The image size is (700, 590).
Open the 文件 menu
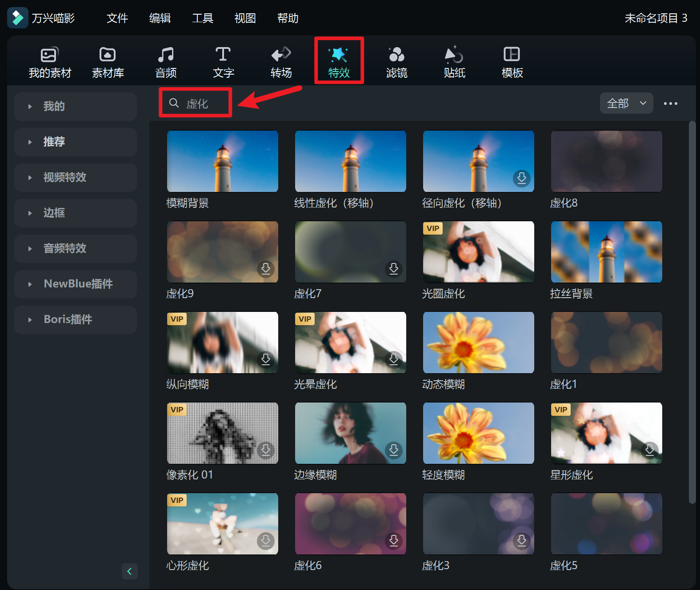pyautogui.click(x=117, y=18)
